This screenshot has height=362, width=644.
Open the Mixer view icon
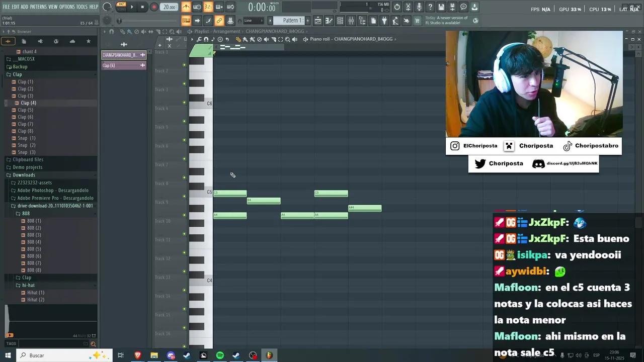[351, 21]
